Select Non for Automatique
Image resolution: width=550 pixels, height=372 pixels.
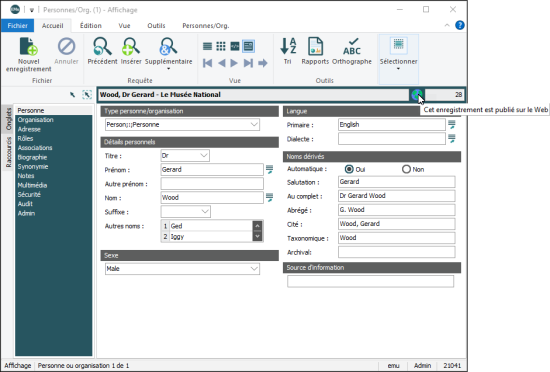point(406,169)
